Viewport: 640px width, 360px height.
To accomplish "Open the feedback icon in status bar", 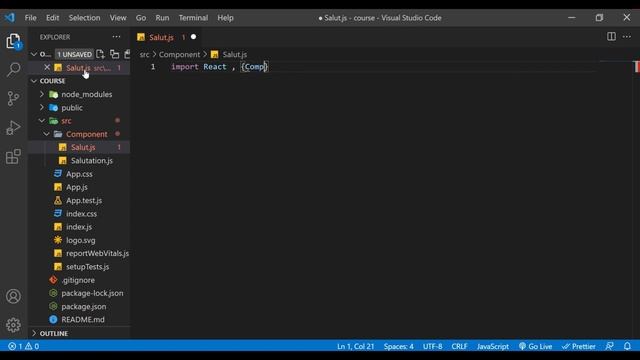I will pos(609,346).
